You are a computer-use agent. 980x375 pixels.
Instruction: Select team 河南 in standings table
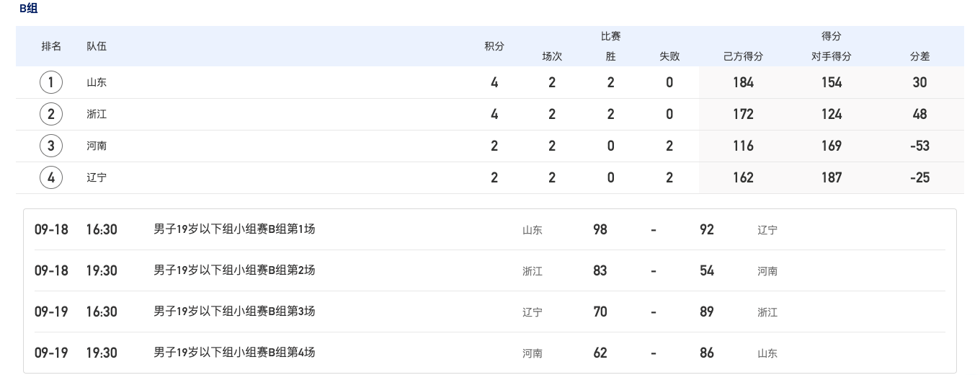click(97, 146)
